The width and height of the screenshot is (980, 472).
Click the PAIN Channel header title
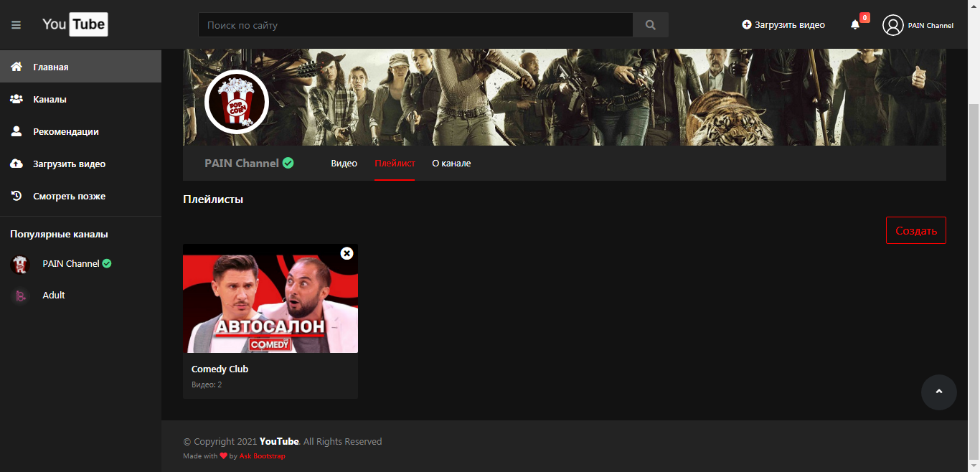click(x=242, y=164)
